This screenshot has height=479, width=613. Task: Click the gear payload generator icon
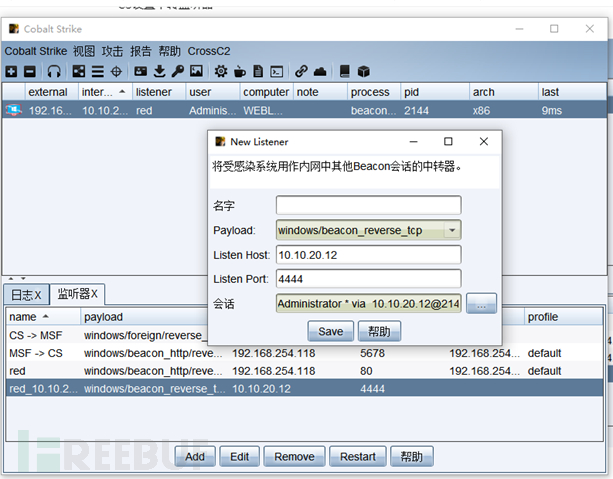(x=220, y=71)
